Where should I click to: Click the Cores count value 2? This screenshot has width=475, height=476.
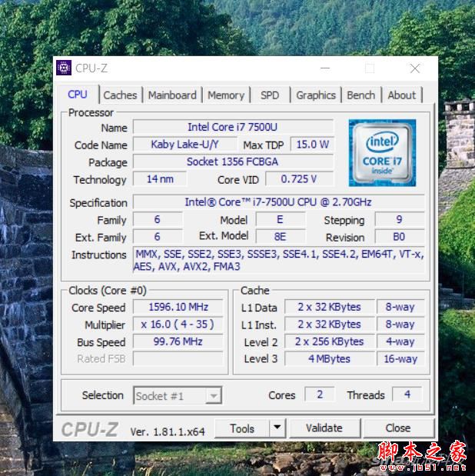(x=320, y=394)
